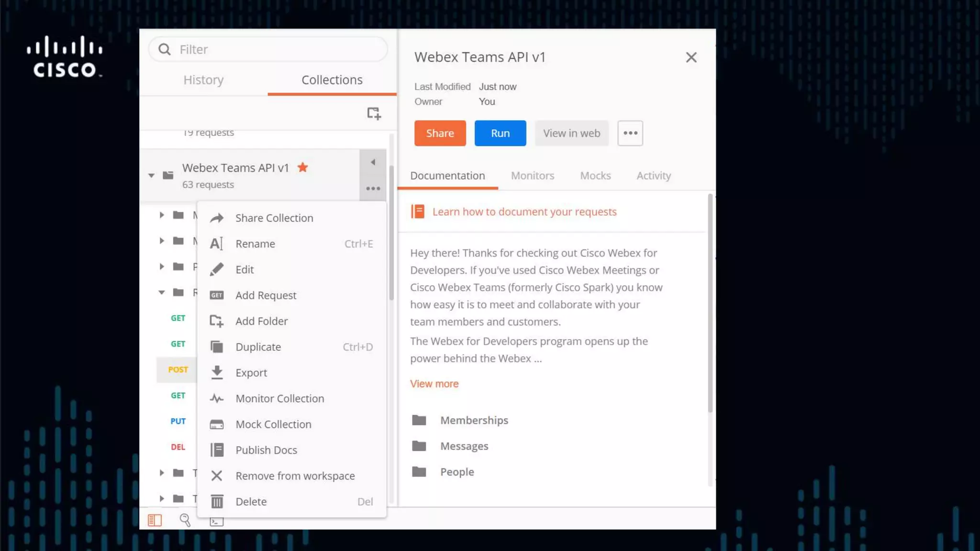Expand the first folder in the collection tree

pos(162,215)
